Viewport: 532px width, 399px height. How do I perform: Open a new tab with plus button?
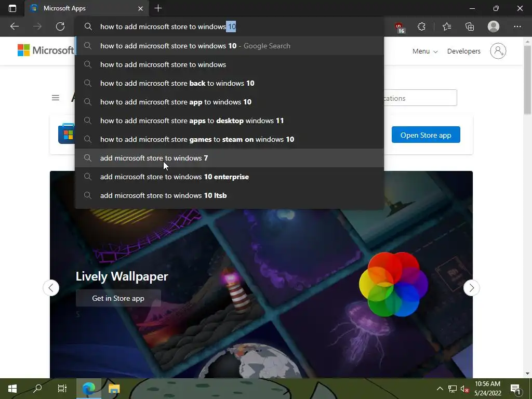coord(158,8)
